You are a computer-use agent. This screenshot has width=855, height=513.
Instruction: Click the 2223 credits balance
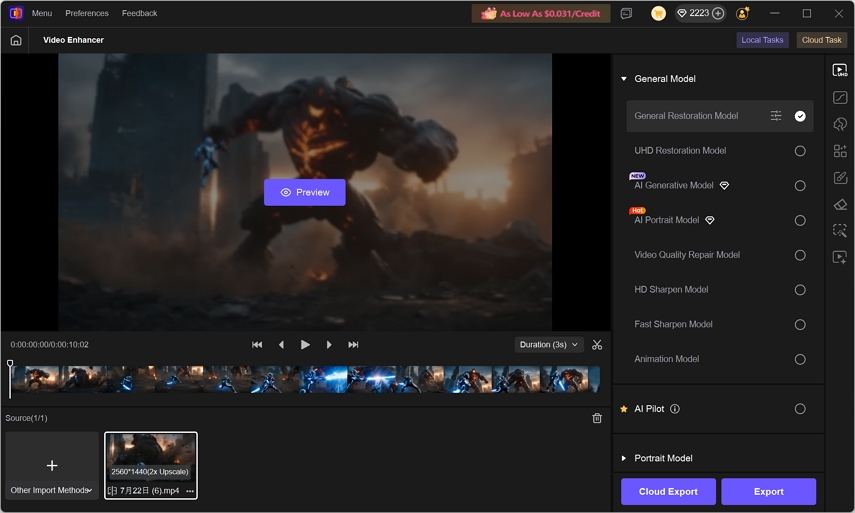(x=699, y=13)
